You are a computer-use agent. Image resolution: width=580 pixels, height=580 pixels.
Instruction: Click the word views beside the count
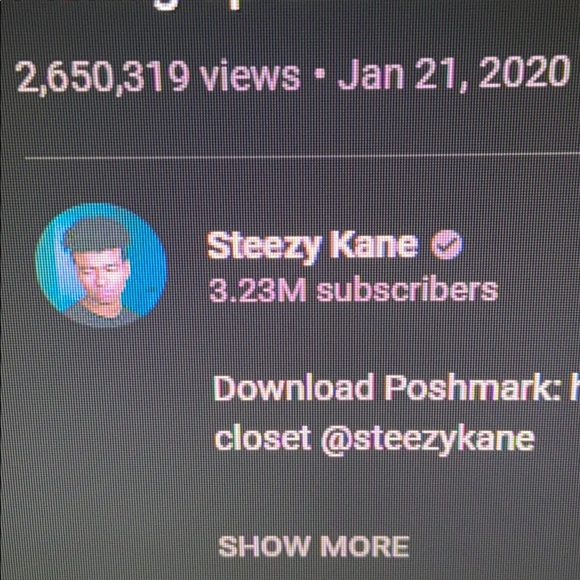[x=250, y=77]
